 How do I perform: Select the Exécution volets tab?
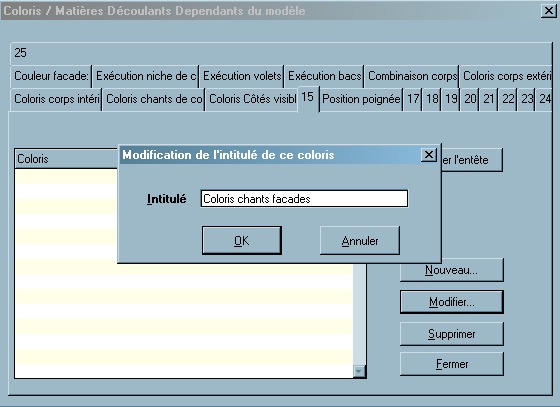click(x=242, y=76)
